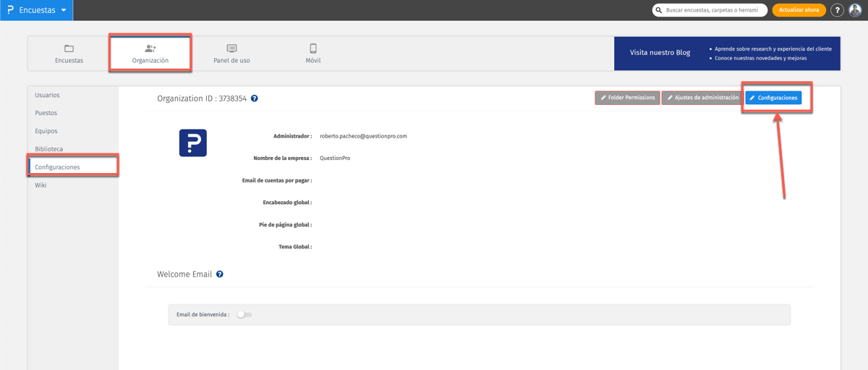Open the help question mark icon
Image resolution: width=868 pixels, height=370 pixels.
837,10
